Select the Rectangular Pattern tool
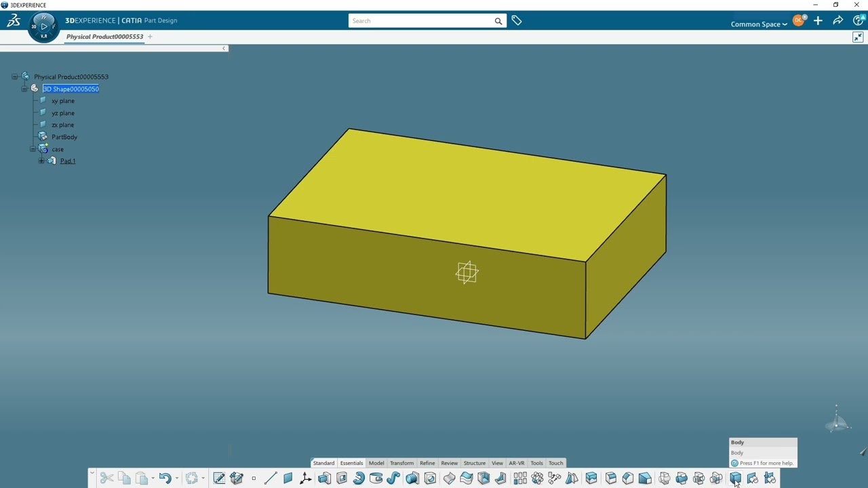Screen dimensions: 868x488 tap(520, 479)
